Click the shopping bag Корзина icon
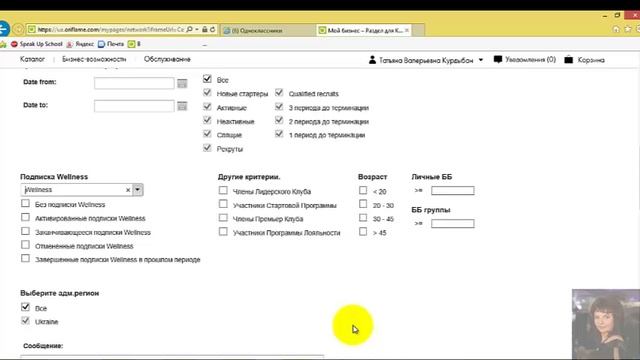 pyautogui.click(x=569, y=60)
